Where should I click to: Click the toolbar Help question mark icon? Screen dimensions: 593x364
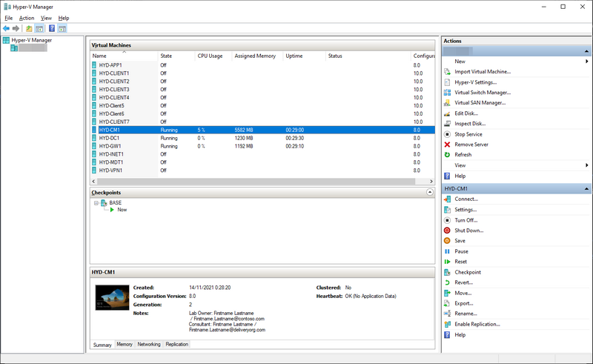[x=52, y=28]
